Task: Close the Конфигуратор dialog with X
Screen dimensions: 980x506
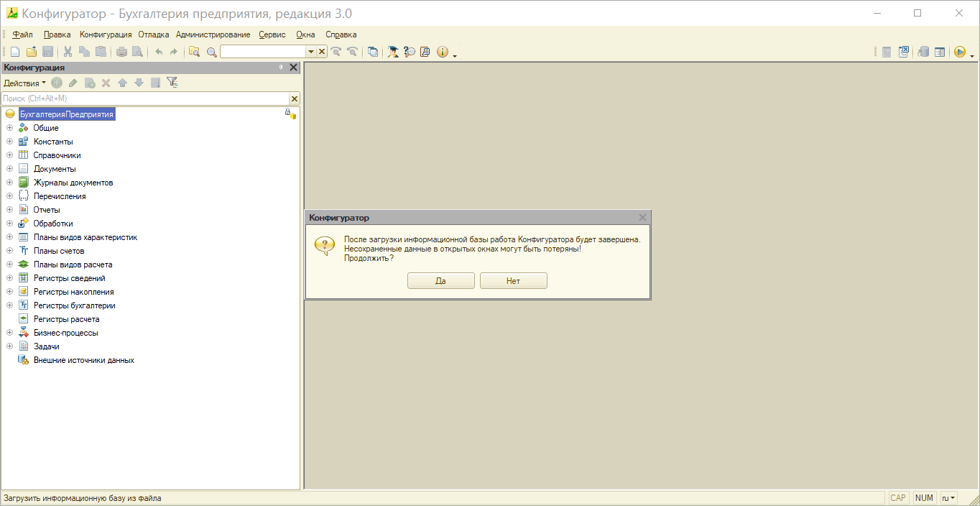Action: [642, 217]
